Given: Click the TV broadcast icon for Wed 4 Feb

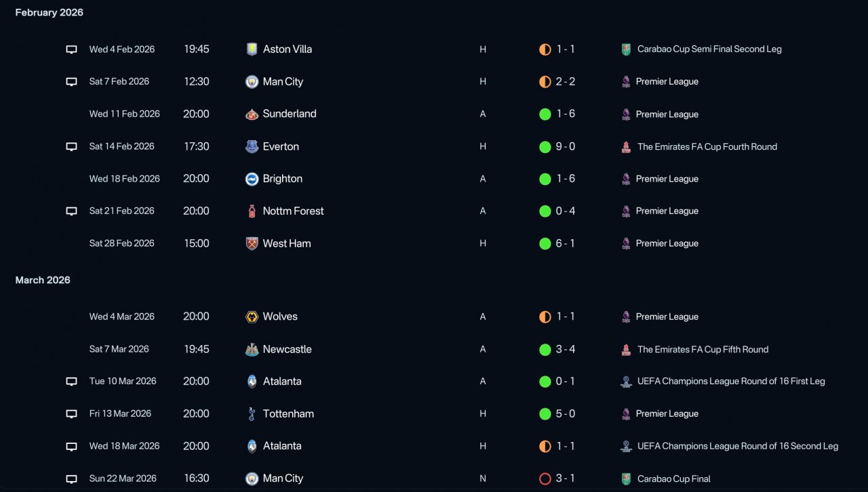Looking at the screenshot, I should click(71, 49).
